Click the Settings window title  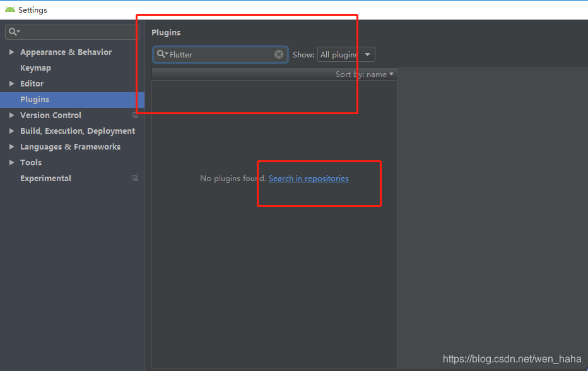coord(33,9)
